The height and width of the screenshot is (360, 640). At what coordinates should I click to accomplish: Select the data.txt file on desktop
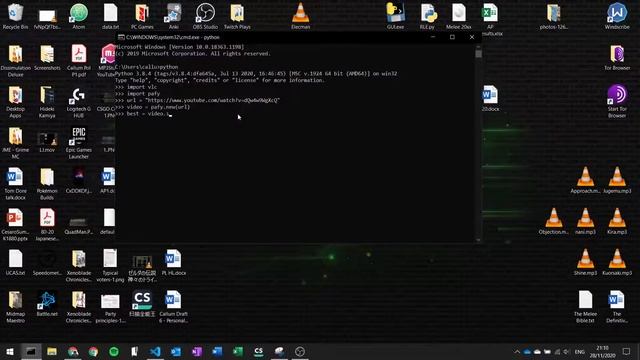tap(110, 16)
